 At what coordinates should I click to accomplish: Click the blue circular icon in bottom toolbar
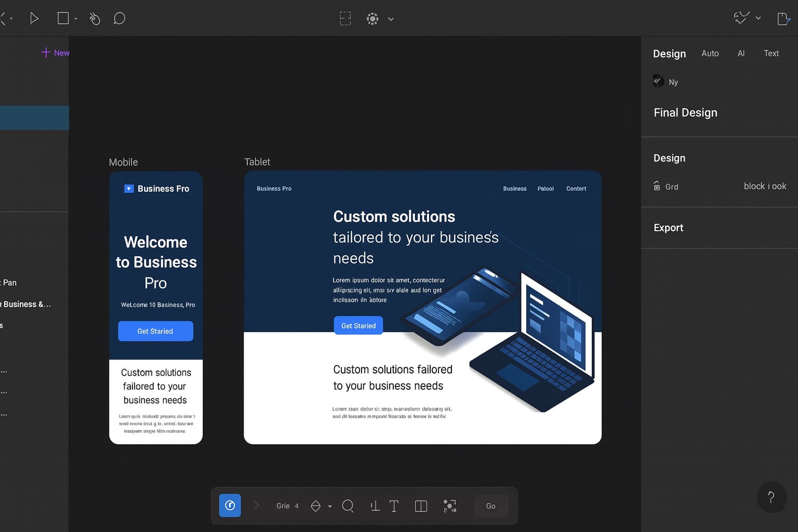(230, 506)
